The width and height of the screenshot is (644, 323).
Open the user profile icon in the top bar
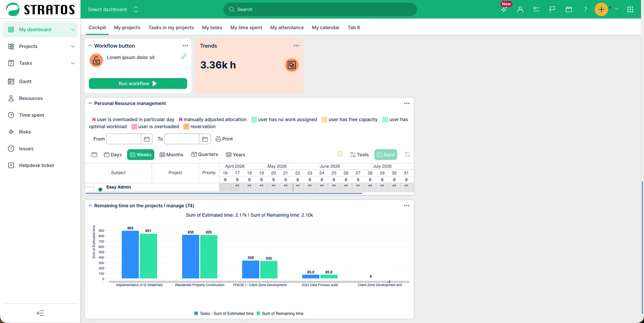click(520, 9)
